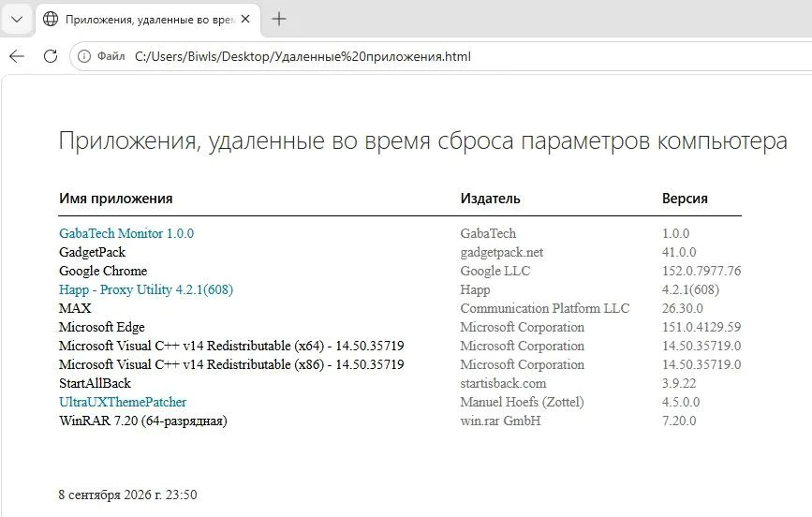This screenshot has width=812, height=517.
Task: Click the MAX app name
Action: pyautogui.click(x=75, y=308)
